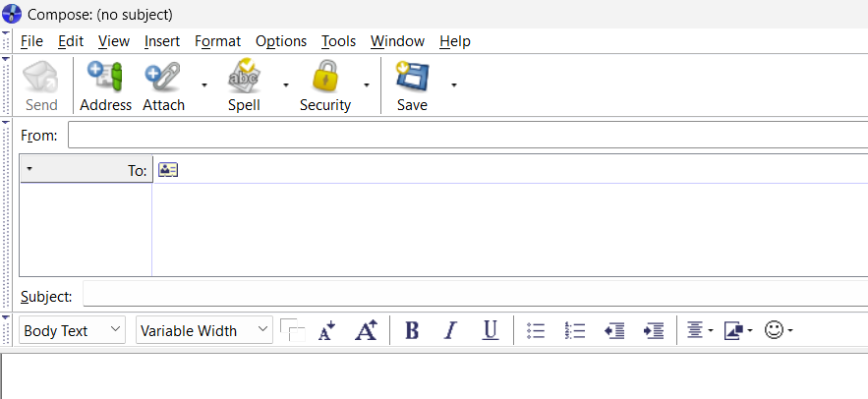Increase font size in the formatting toolbar

[366, 331]
